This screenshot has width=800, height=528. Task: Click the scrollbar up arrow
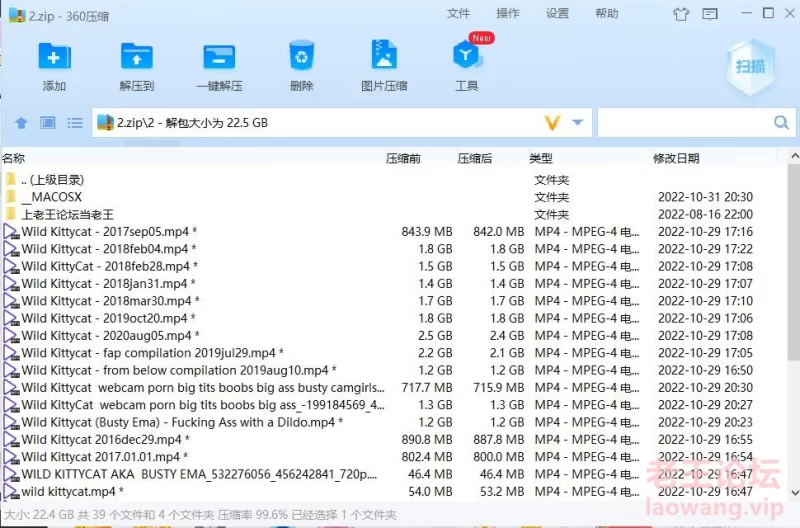(794, 156)
